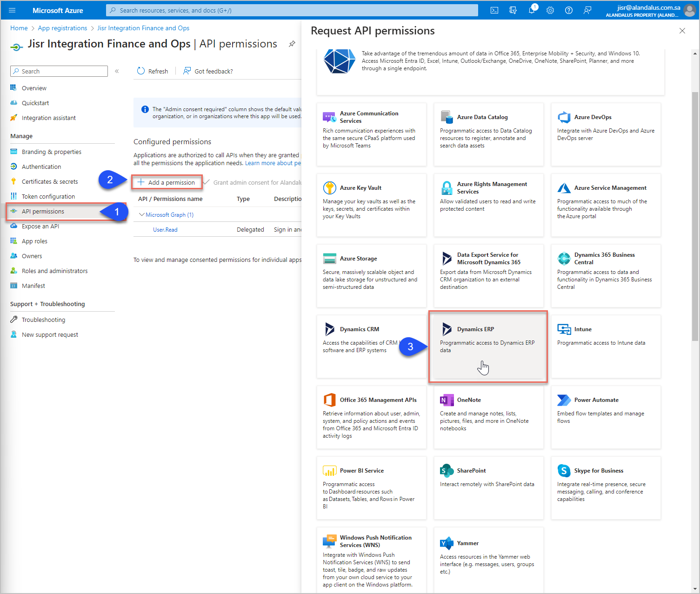Open Certificates & secrets in sidebar

tap(49, 181)
